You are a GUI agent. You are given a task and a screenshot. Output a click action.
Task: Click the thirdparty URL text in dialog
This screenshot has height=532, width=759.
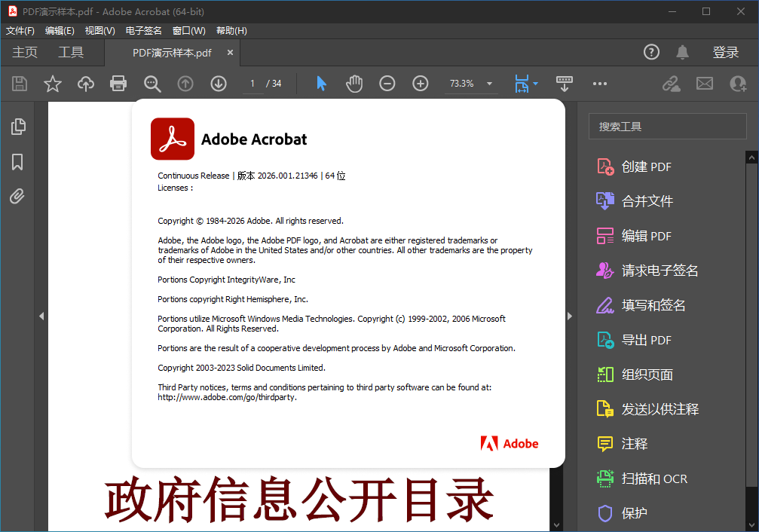(x=227, y=397)
